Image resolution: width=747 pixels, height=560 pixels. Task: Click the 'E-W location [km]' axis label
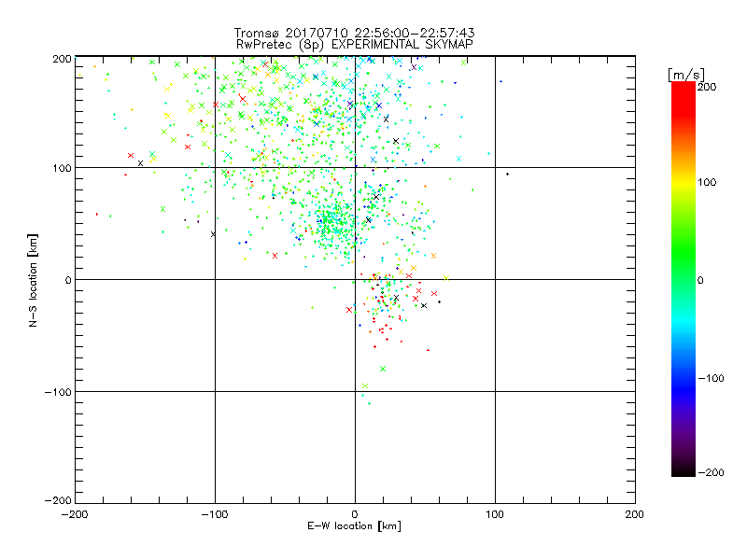pyautogui.click(x=354, y=526)
